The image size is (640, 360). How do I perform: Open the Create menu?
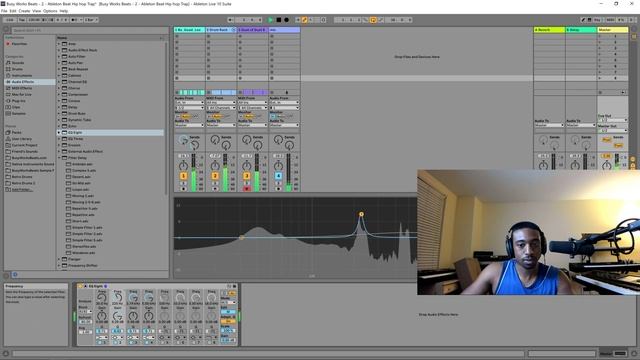(x=24, y=11)
